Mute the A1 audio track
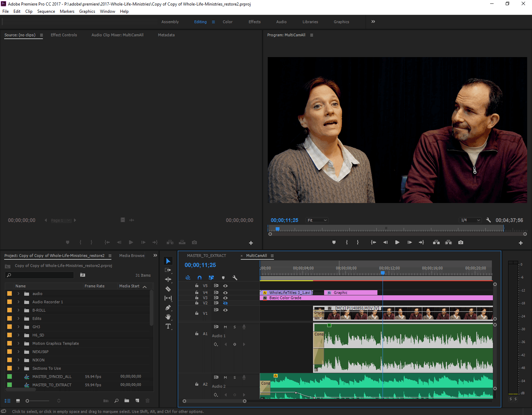Viewport: 532px width, 415px height. (x=225, y=327)
